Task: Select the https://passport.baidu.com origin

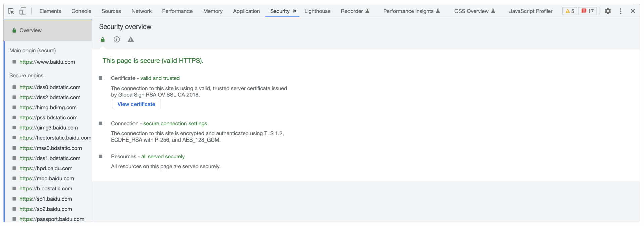Action: click(52, 219)
